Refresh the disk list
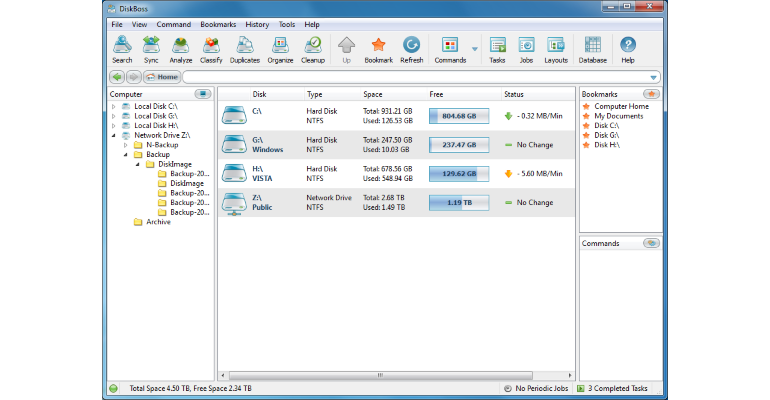Viewport: 770px width, 400px height. 412,50
